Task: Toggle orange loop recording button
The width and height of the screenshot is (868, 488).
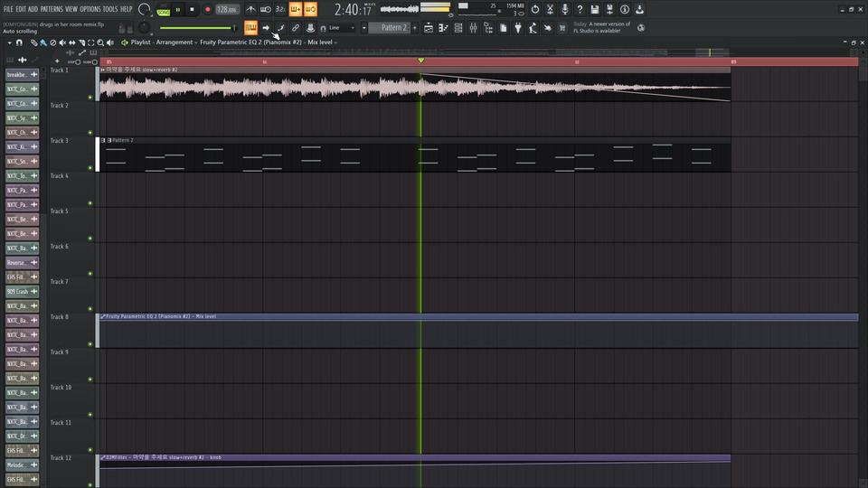Action: pyautogui.click(x=310, y=9)
